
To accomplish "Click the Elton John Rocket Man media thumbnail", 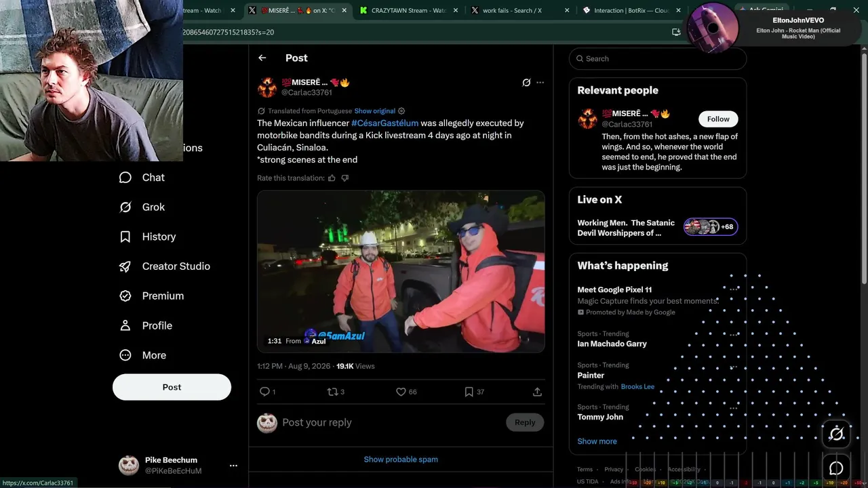I will pos(712,27).
